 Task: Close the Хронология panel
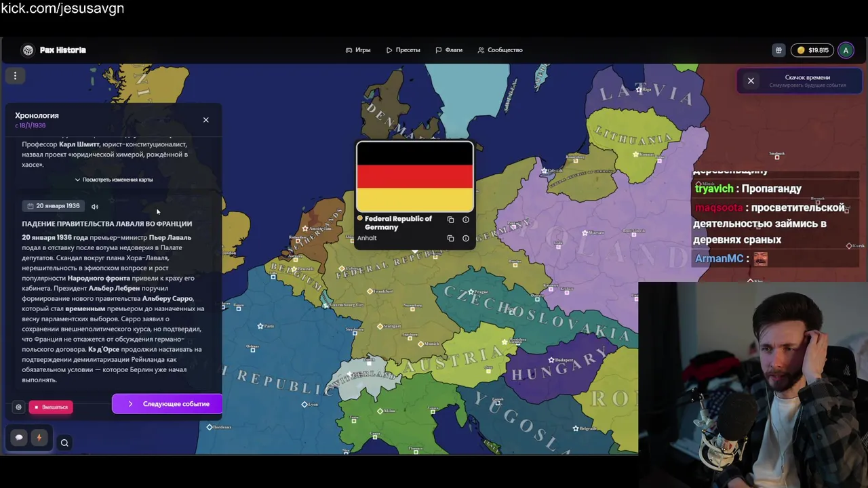(x=206, y=120)
